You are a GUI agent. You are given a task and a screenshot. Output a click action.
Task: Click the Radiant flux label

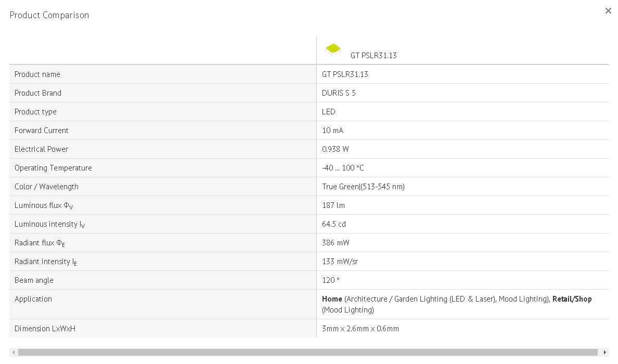40,243
